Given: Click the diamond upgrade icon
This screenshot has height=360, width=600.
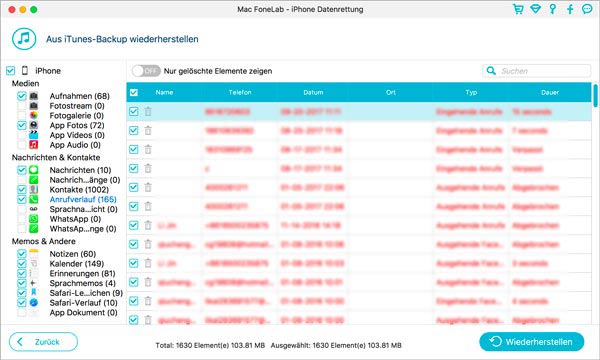Looking at the screenshot, I should tap(535, 9).
